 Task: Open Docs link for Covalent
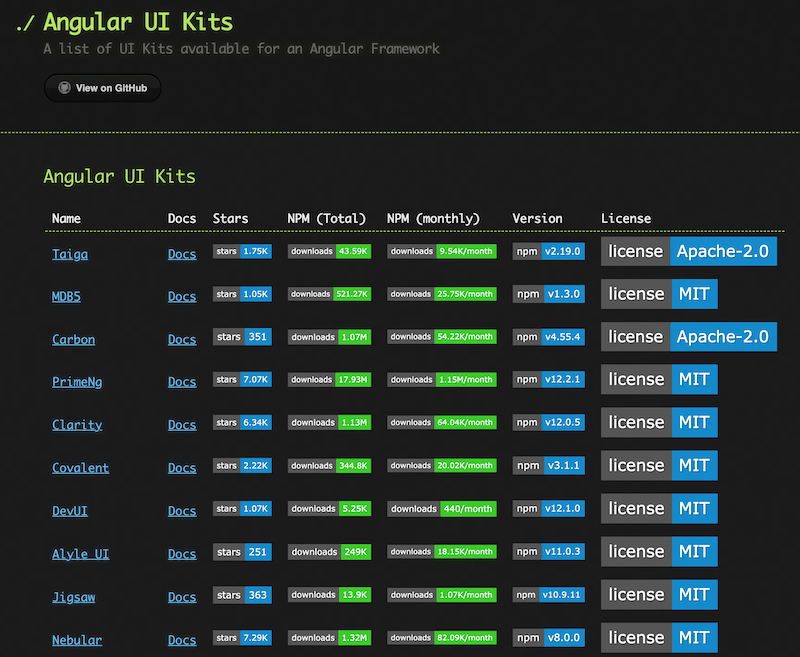182,468
